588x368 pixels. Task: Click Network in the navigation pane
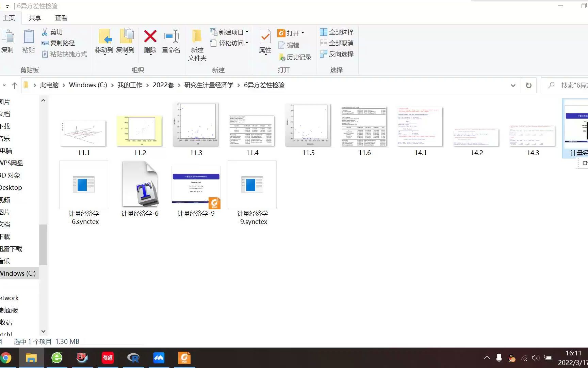pyautogui.click(x=10, y=298)
